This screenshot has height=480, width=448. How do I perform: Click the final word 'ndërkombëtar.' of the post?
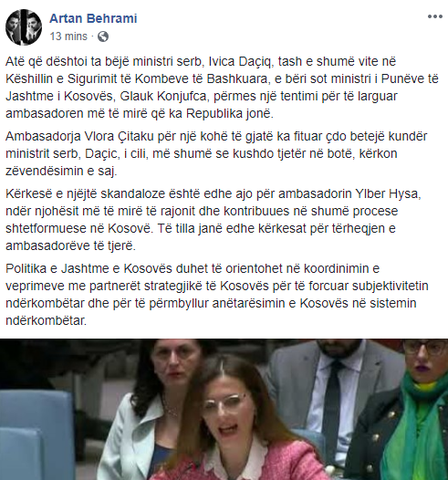[47, 320]
